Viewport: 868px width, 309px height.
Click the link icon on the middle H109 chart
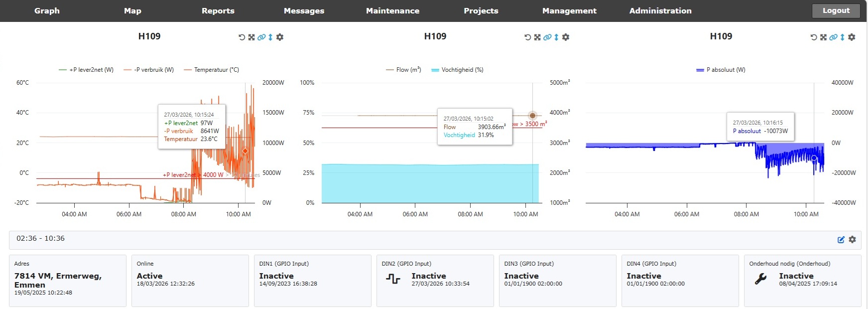pyautogui.click(x=547, y=37)
